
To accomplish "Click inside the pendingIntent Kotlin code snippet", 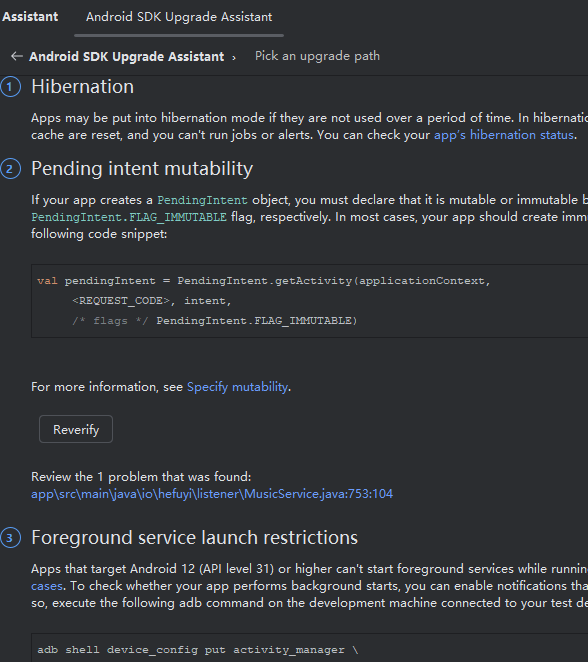I will (309, 301).
